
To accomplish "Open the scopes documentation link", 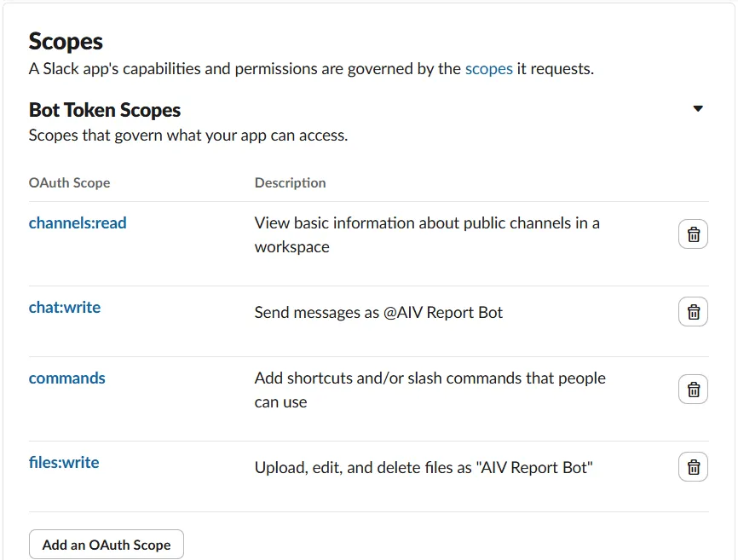I will [x=488, y=69].
